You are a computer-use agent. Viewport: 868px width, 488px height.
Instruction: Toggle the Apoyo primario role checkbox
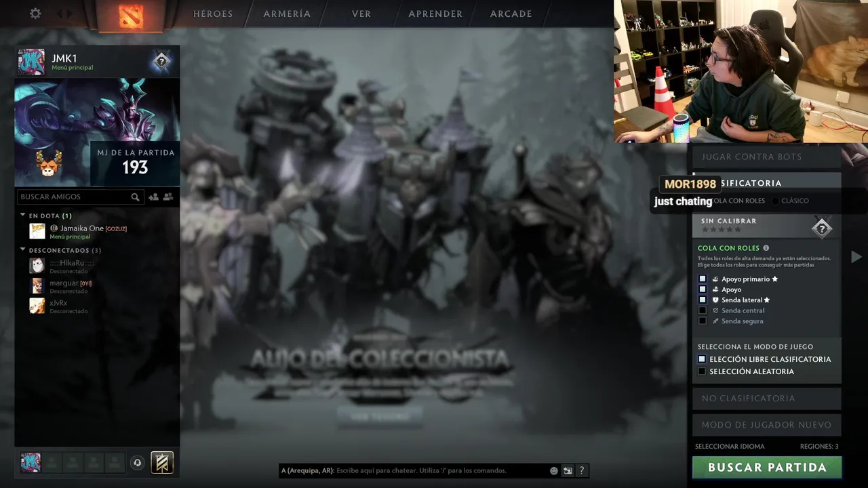coord(703,279)
